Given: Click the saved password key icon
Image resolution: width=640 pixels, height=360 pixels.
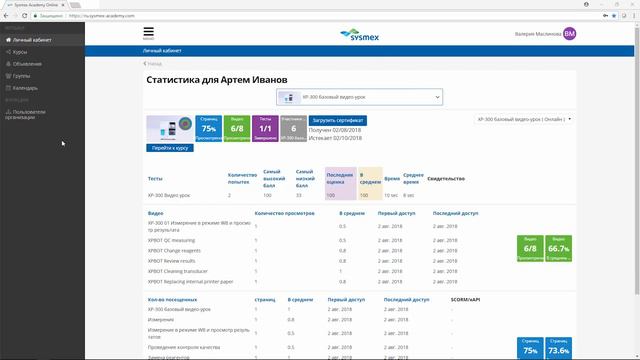Looking at the screenshot, I should pos(605,16).
